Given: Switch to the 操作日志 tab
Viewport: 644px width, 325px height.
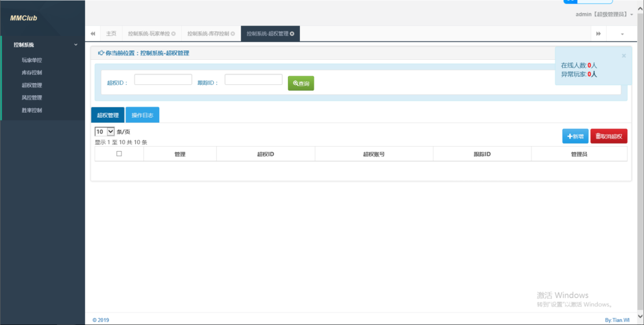Looking at the screenshot, I should pos(142,115).
